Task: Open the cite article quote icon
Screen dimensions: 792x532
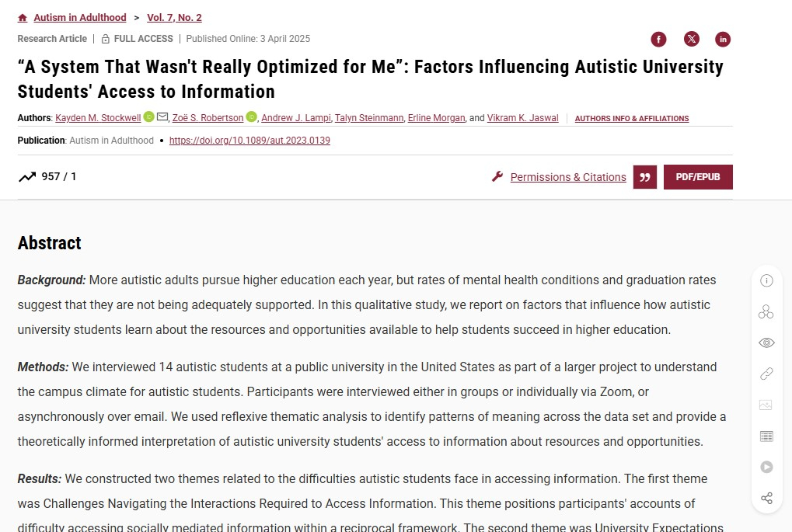Action: (644, 177)
